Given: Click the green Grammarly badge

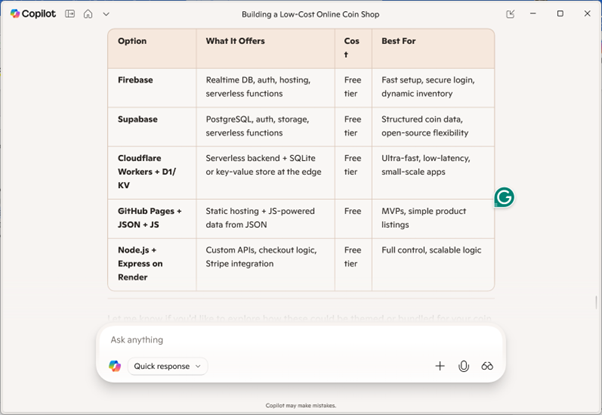Looking at the screenshot, I should point(504,198).
